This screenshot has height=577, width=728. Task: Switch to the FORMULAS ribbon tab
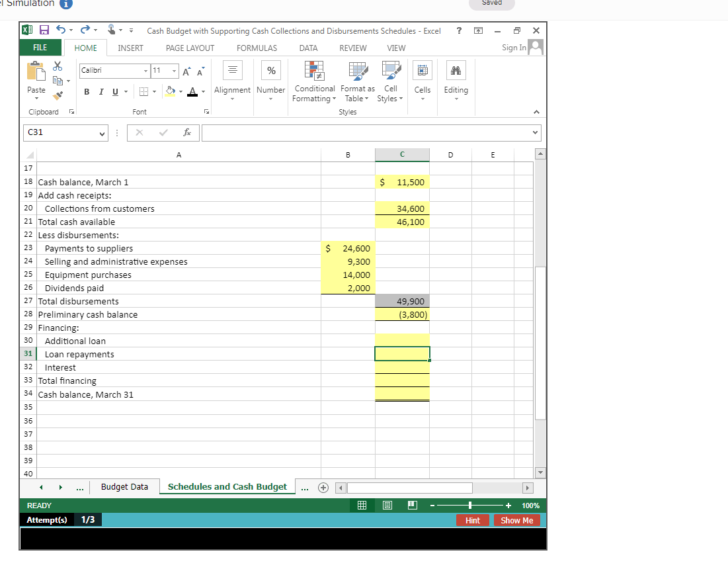(x=257, y=48)
